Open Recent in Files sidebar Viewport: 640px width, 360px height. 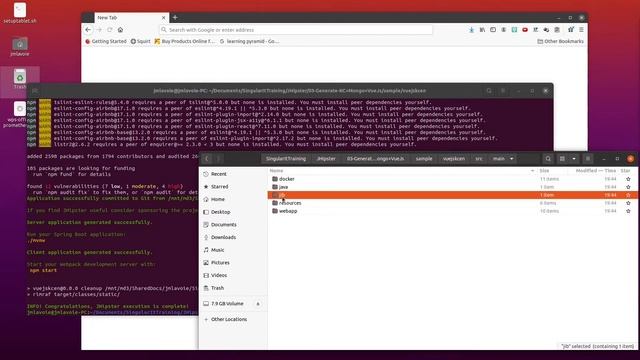[233, 174]
